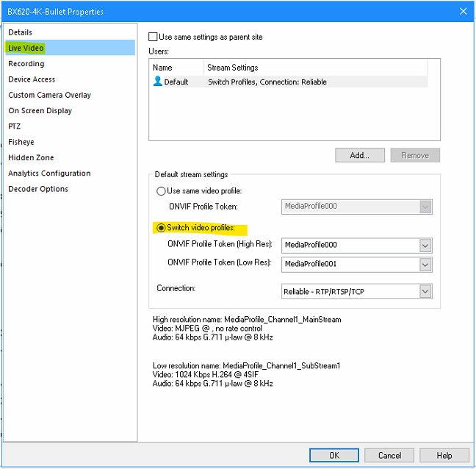Go to Recording settings
The height and width of the screenshot is (469, 476).
click(x=26, y=64)
